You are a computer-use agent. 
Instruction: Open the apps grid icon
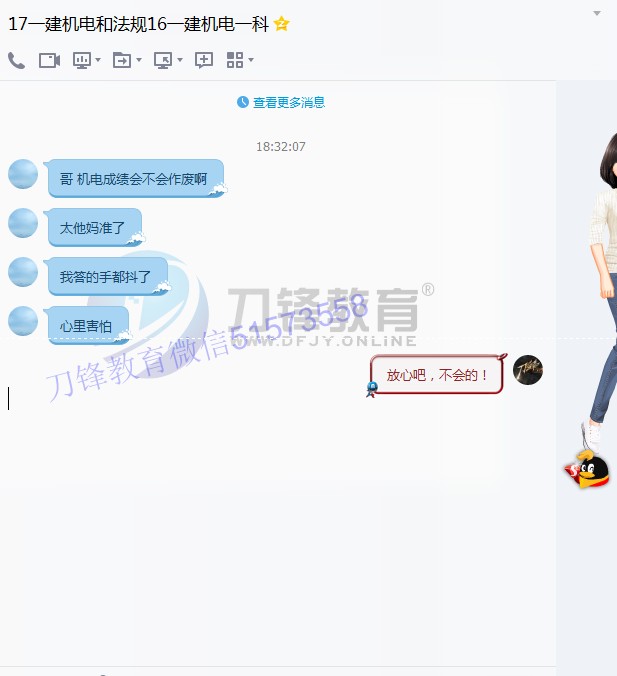pos(235,60)
